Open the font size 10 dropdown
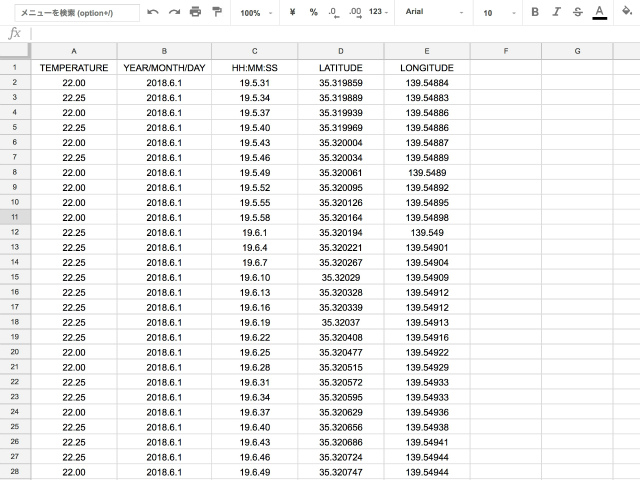The width and height of the screenshot is (640, 480). tap(499, 13)
